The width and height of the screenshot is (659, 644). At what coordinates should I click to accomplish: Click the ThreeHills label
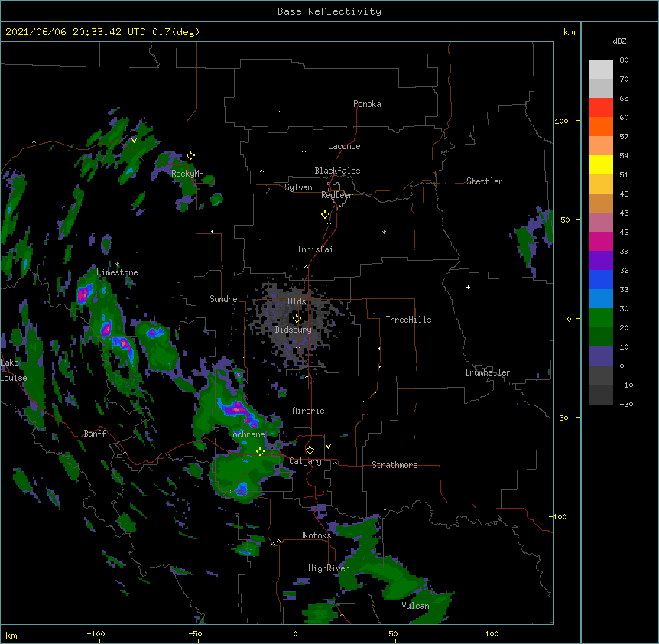coord(408,320)
